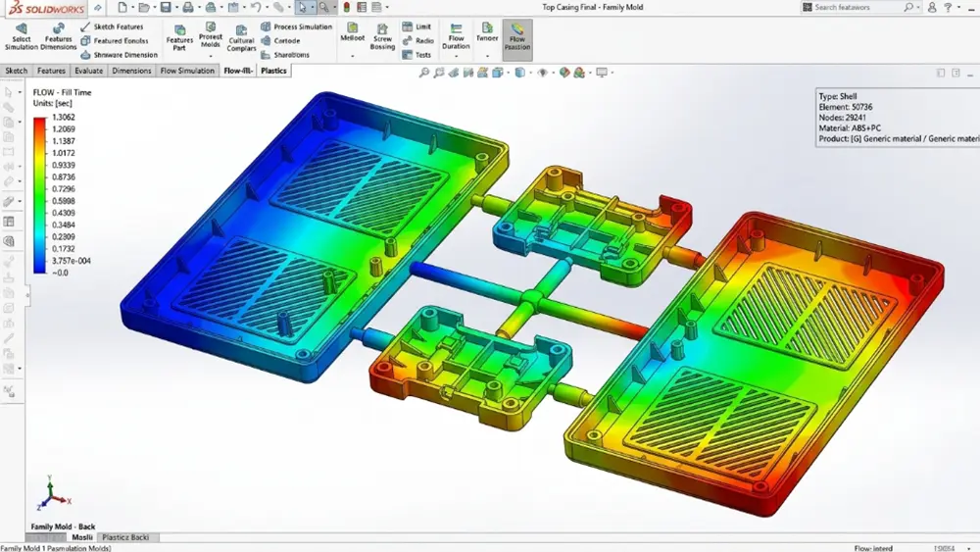This screenshot has height=552, width=980.
Task: Open dropdown arrow beside the Save icon
Action: click(175, 8)
